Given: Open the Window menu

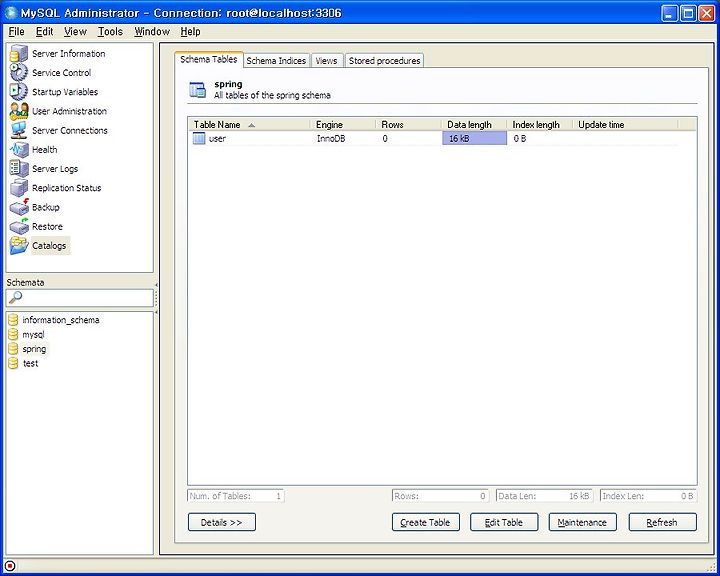Looking at the screenshot, I should [152, 31].
